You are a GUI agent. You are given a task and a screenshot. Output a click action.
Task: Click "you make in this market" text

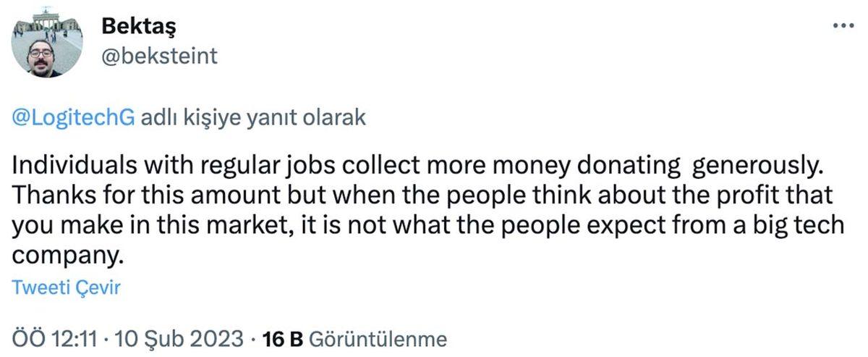(142, 225)
